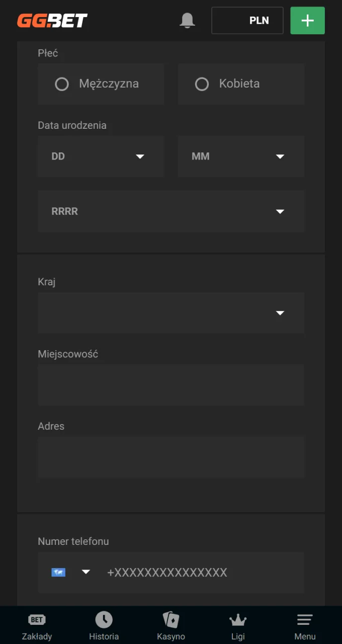This screenshot has width=342, height=644.
Task: Click the PLN balance button
Action: 247,21
